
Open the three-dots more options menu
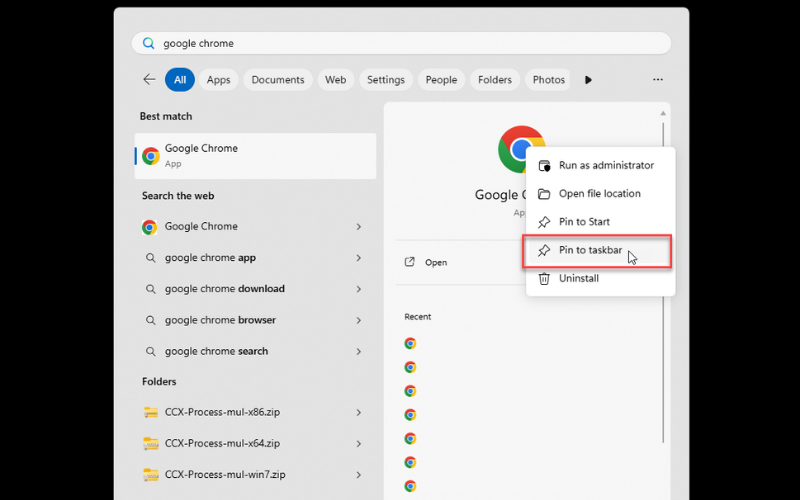click(658, 80)
